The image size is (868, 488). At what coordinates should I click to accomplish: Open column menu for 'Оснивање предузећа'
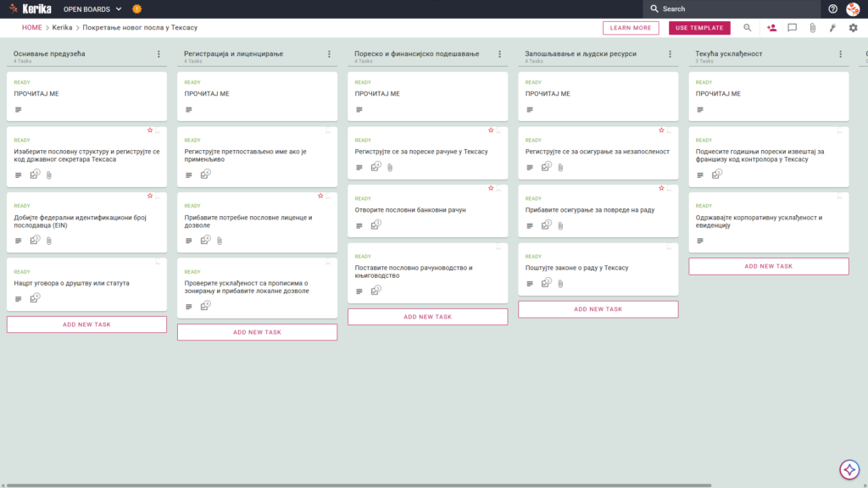pos(159,54)
